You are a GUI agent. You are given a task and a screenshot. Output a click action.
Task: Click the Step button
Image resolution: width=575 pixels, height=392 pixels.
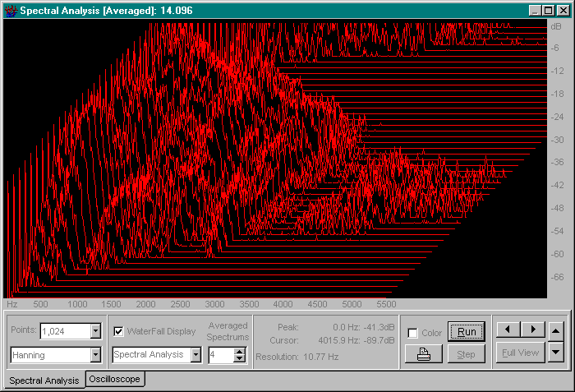click(466, 354)
